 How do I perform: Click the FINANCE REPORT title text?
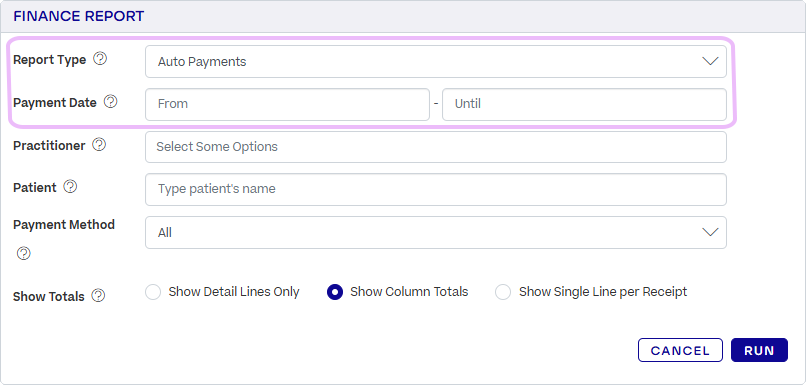pyautogui.click(x=79, y=16)
